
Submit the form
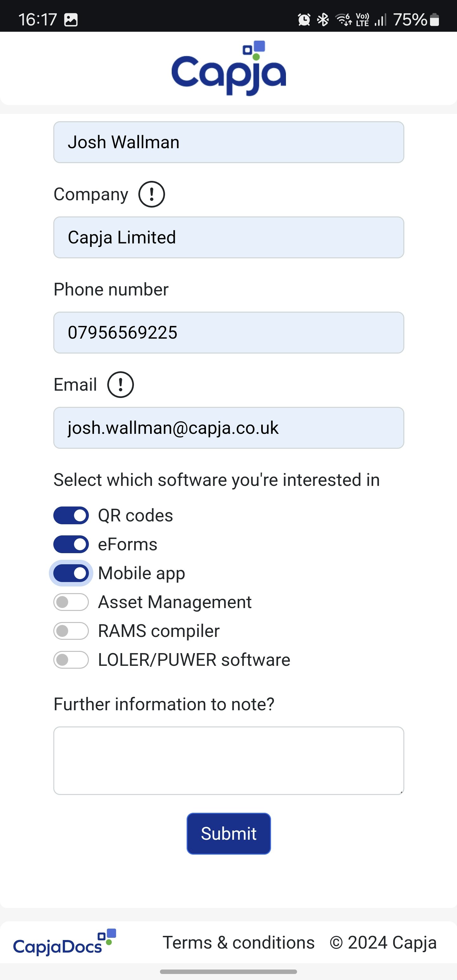(x=229, y=833)
